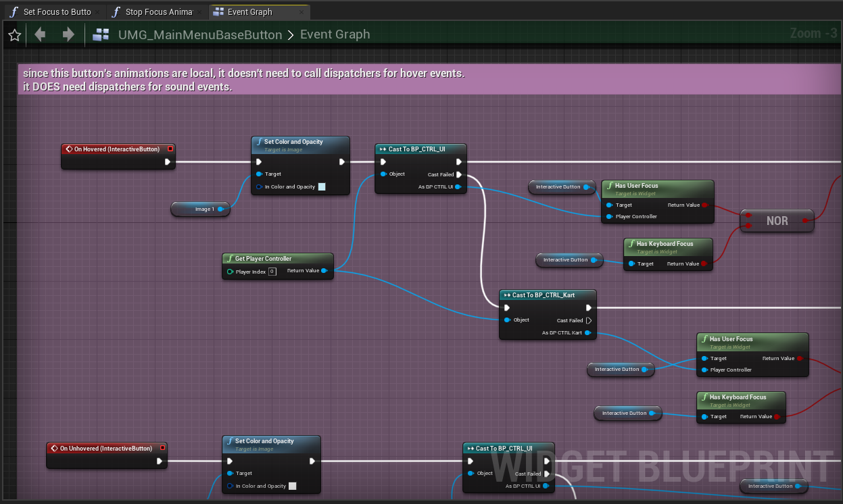Click the Cast Failed pin on Cast To BP_CTRL_Kart
The image size is (843, 504).
[x=589, y=321]
